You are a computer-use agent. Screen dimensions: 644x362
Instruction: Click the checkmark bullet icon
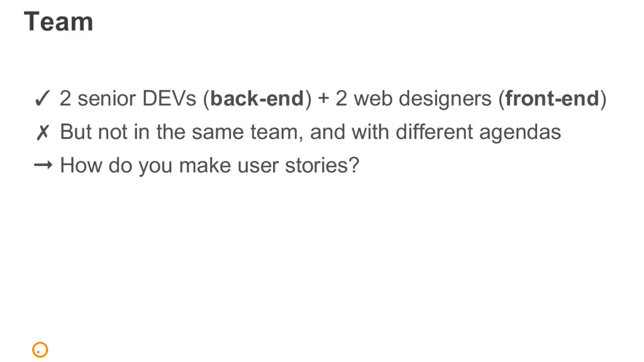(x=42, y=99)
